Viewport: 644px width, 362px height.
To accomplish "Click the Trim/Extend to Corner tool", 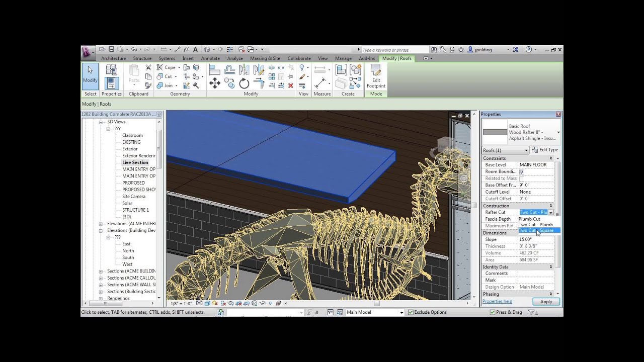I will tap(259, 83).
